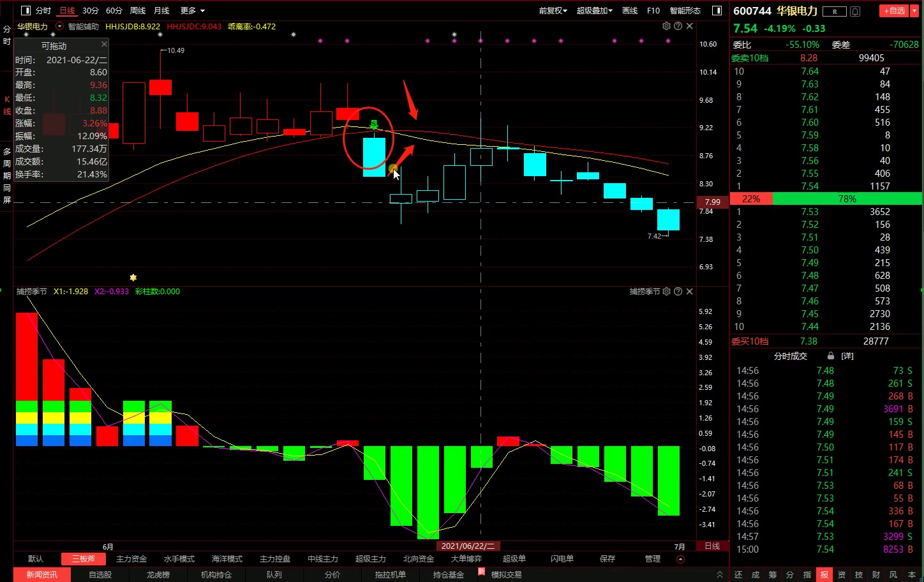Click the alert bell icon for 华银电力
924x582 pixels.
click(855, 11)
